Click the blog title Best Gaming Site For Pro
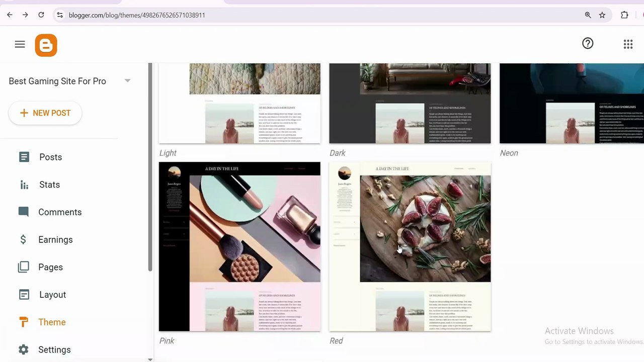Screen dimensions: 644x362 (57, 81)
